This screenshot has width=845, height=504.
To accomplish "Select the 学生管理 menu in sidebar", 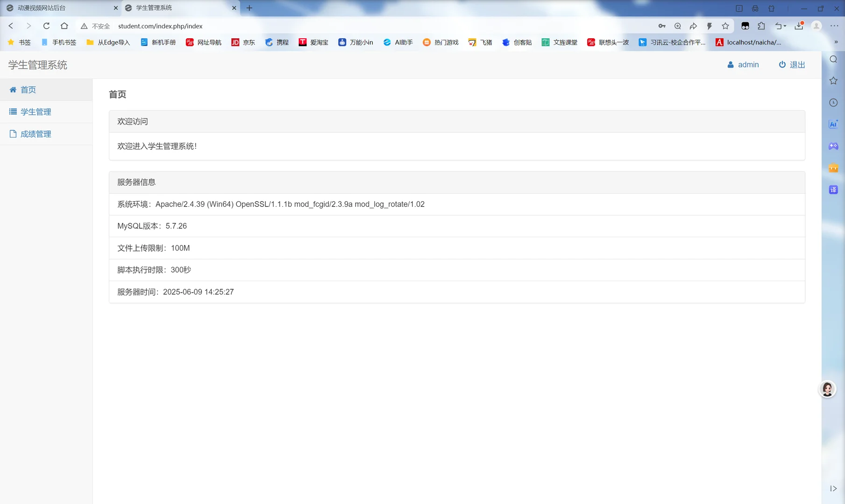I will (x=36, y=112).
